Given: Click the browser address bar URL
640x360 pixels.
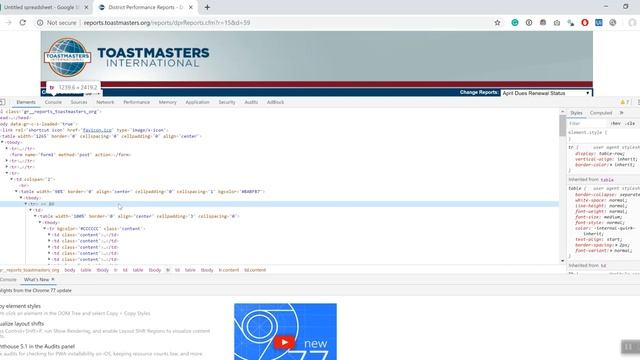Looking at the screenshot, I should [167, 23].
